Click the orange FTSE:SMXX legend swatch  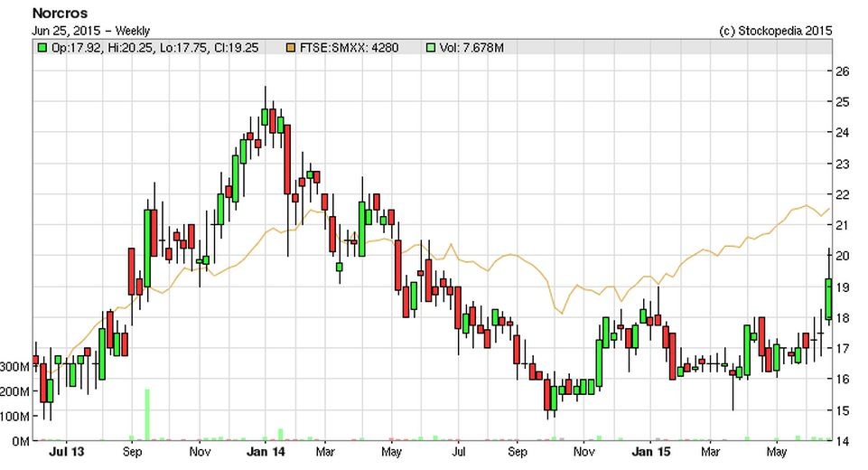(x=291, y=48)
